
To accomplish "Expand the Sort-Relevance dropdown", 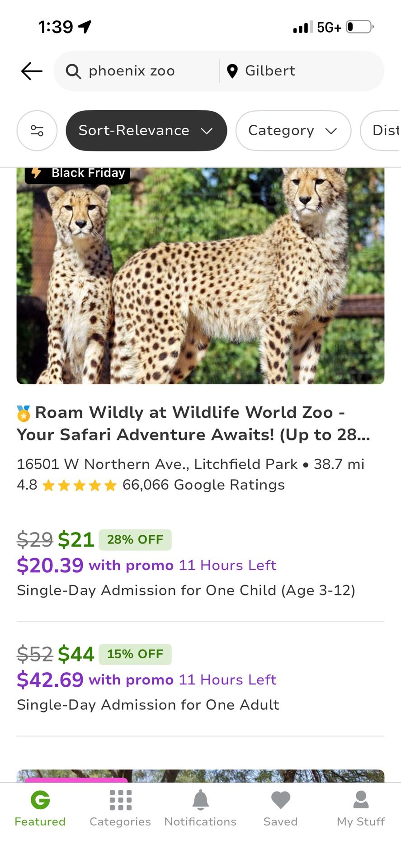I will 146,131.
